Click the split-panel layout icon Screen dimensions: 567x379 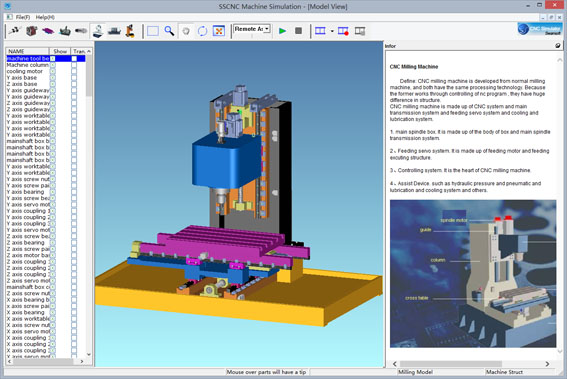pos(320,31)
